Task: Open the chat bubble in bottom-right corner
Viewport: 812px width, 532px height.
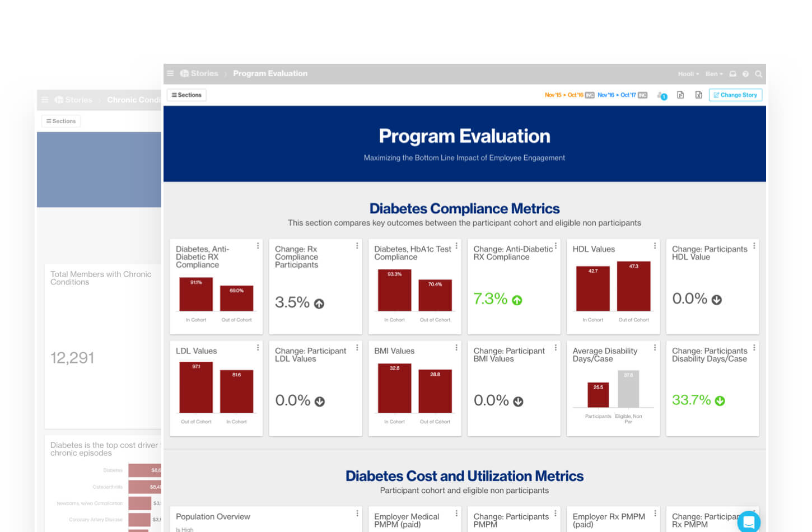Action: click(x=749, y=521)
